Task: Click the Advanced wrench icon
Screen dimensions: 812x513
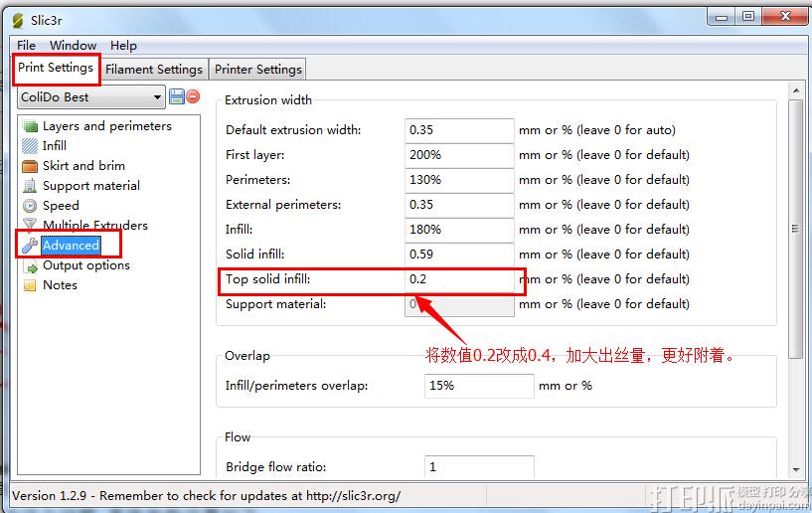Action: pos(30,246)
